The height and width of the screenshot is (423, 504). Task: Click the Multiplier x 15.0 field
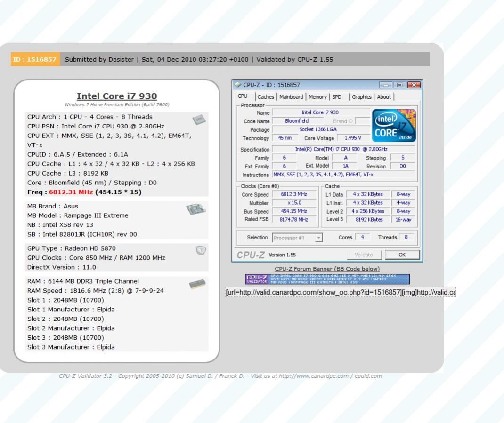(x=294, y=203)
